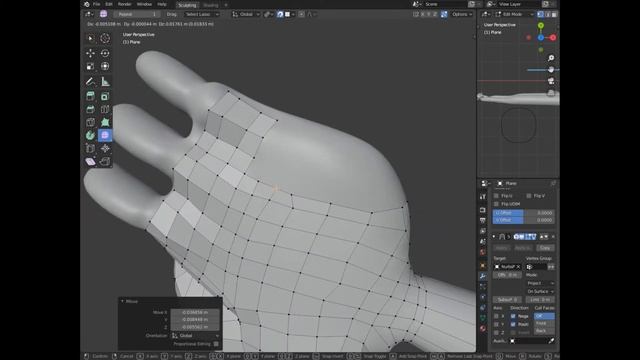Screen dimensions: 640x360
Task: Click the Apply button in modifier
Action: [502, 248]
